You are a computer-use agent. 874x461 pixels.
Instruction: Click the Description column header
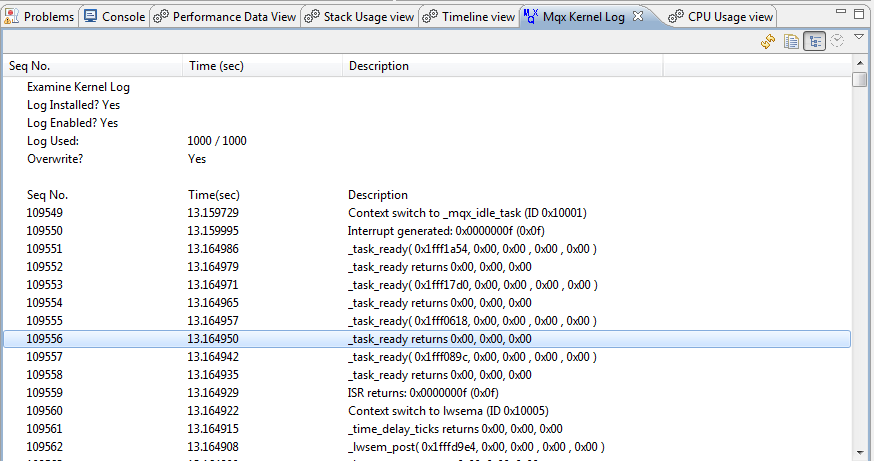[378, 66]
